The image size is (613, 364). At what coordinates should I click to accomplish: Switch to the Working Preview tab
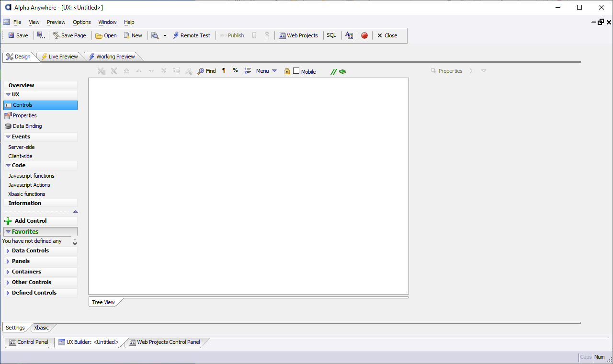tap(112, 57)
